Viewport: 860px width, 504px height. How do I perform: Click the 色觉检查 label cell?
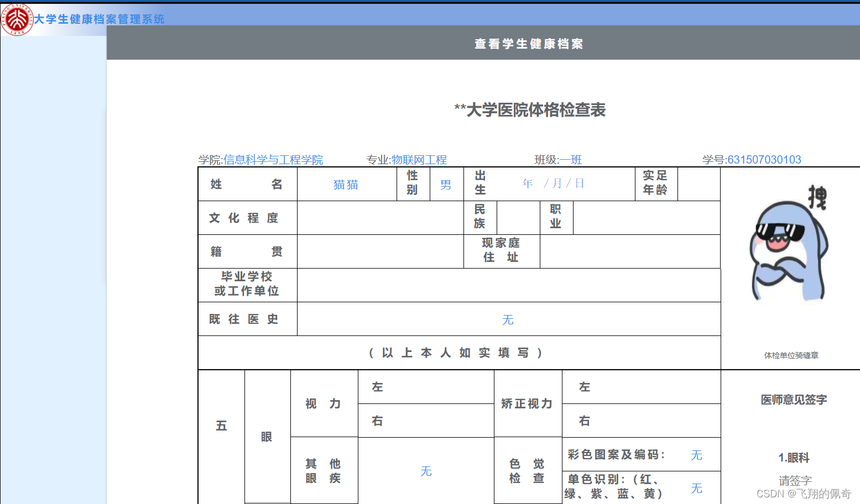pos(528,470)
